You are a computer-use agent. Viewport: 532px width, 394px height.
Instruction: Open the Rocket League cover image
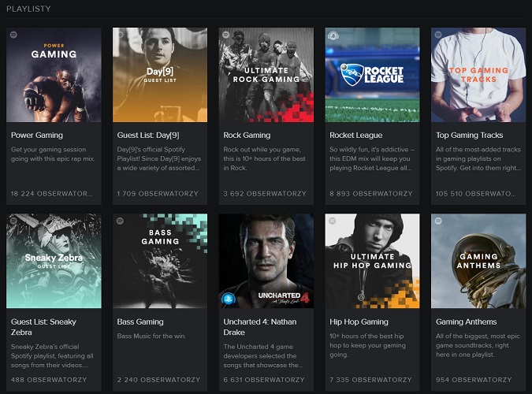(x=372, y=75)
